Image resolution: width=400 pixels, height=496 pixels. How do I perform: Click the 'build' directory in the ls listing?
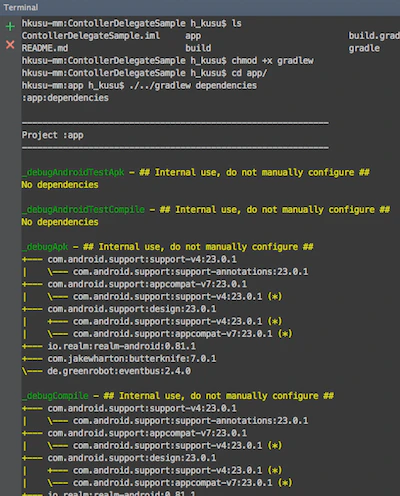coord(198,48)
